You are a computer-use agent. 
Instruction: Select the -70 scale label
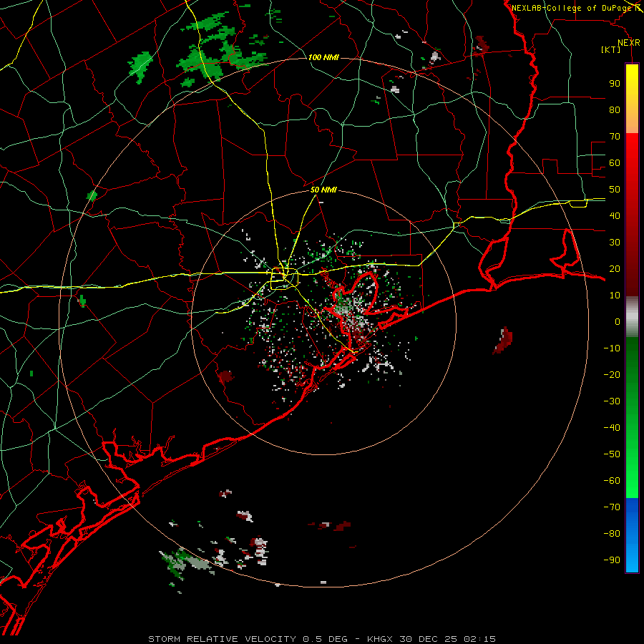point(612,507)
